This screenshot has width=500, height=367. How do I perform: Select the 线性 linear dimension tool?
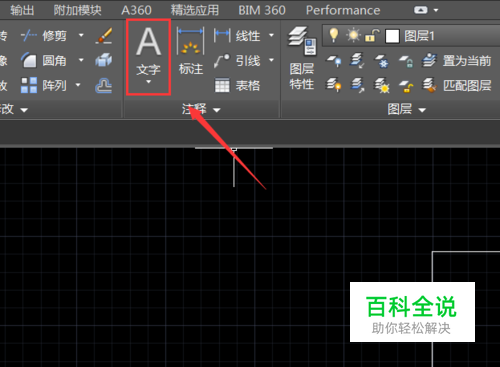(x=237, y=35)
